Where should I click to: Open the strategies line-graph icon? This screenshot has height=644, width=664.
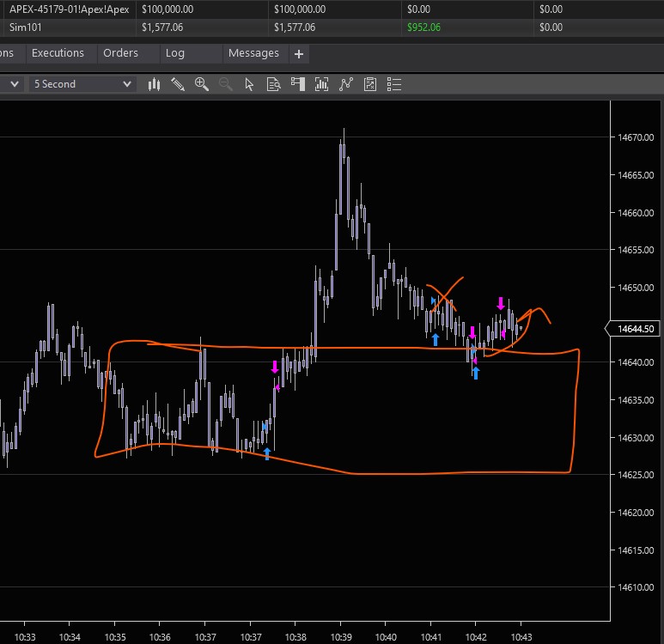tap(346, 84)
